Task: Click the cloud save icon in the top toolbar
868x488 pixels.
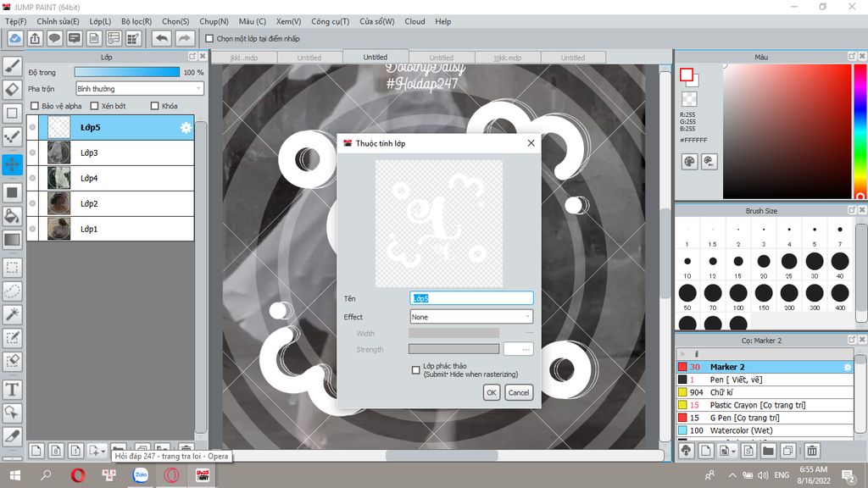Action: [x=15, y=38]
